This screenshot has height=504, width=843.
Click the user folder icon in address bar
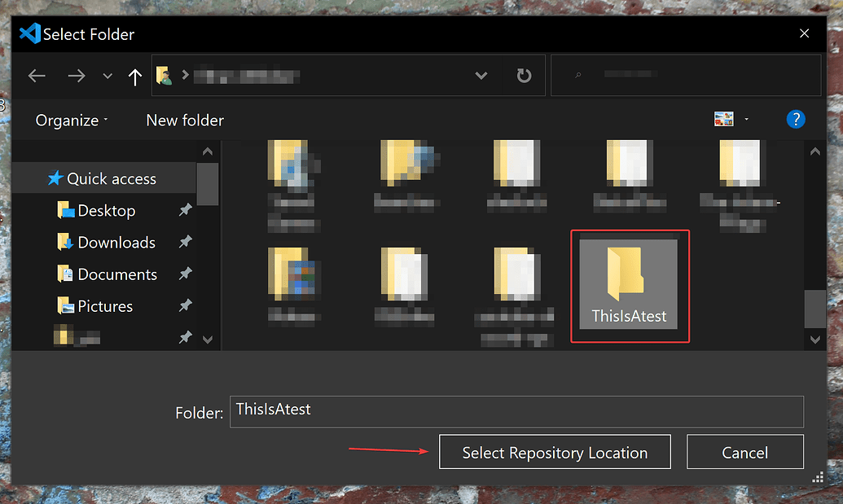[x=164, y=76]
